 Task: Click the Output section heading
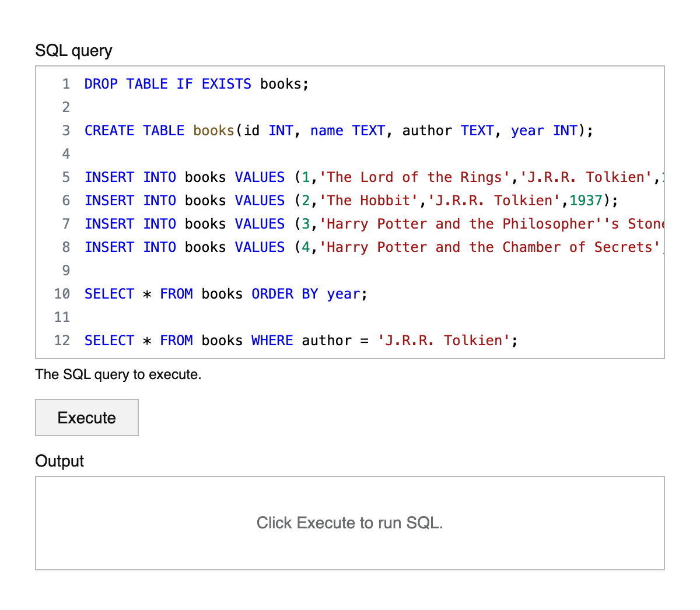(x=59, y=461)
